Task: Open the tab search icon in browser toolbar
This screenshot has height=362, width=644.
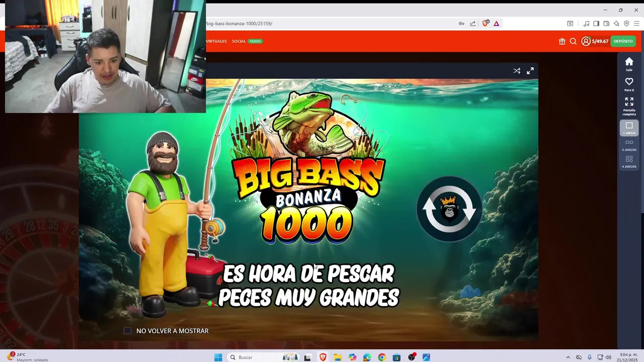Action: [x=570, y=24]
